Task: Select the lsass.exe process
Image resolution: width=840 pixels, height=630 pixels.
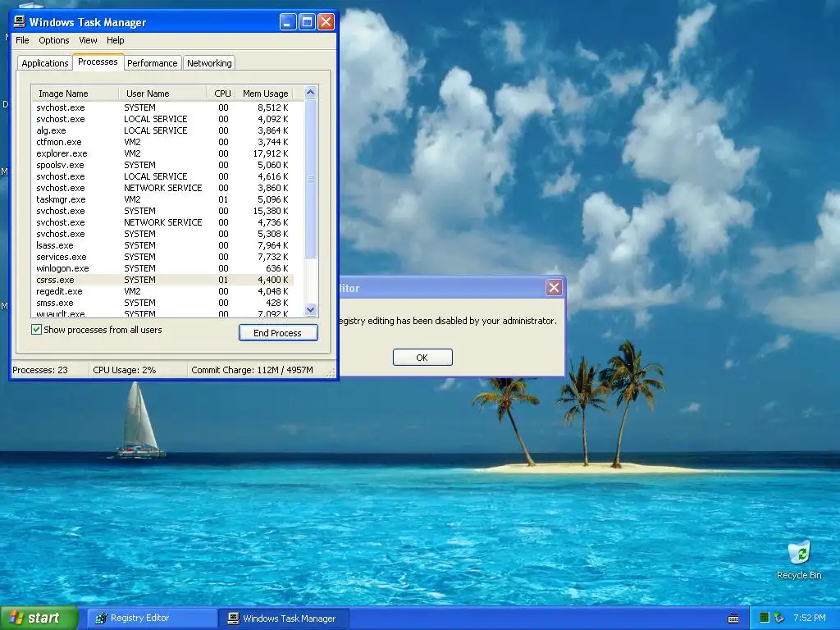Action: pos(162,245)
